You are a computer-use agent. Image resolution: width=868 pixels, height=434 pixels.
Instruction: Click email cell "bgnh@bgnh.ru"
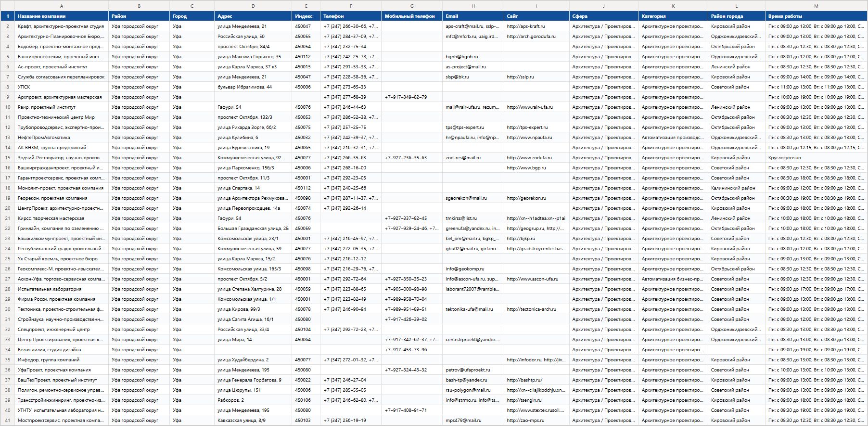pos(473,56)
